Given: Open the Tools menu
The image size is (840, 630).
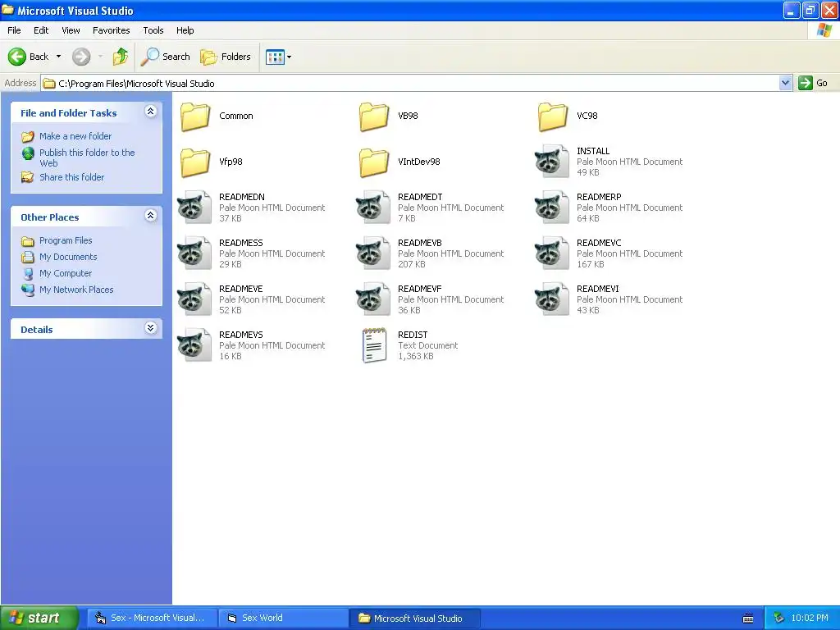Looking at the screenshot, I should tap(153, 30).
